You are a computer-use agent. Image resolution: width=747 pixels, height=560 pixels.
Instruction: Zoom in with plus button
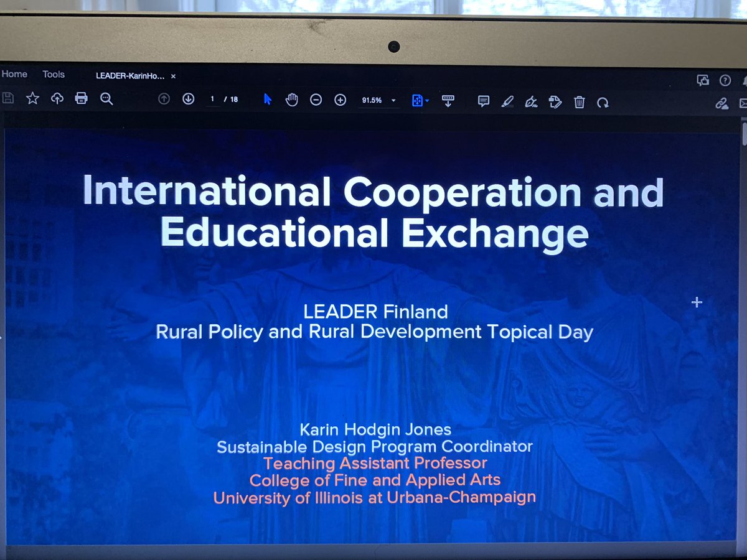[340, 100]
